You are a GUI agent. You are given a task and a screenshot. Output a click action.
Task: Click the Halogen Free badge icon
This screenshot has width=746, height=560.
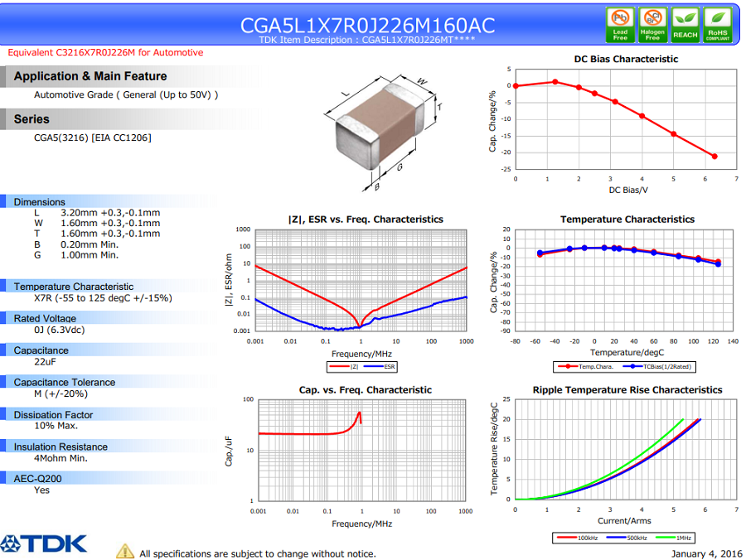653,25
